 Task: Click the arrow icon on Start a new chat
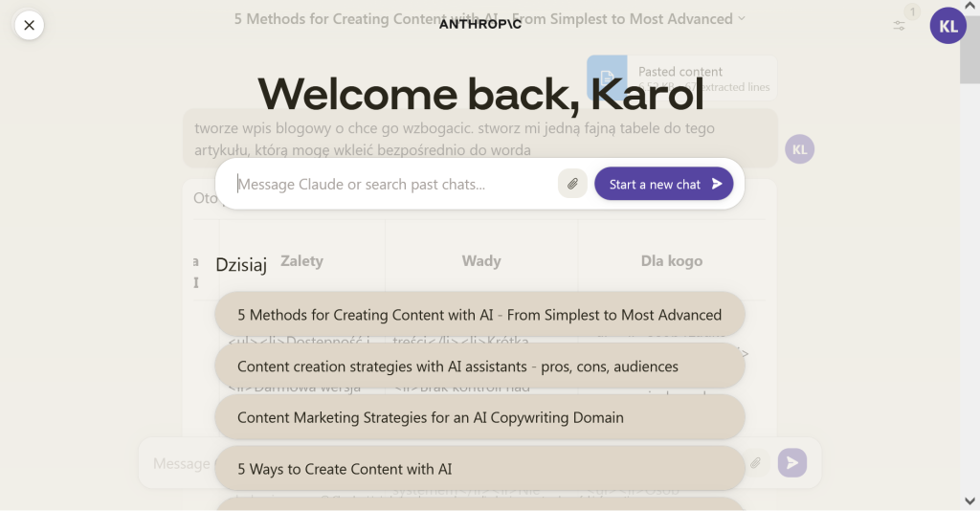[717, 184]
